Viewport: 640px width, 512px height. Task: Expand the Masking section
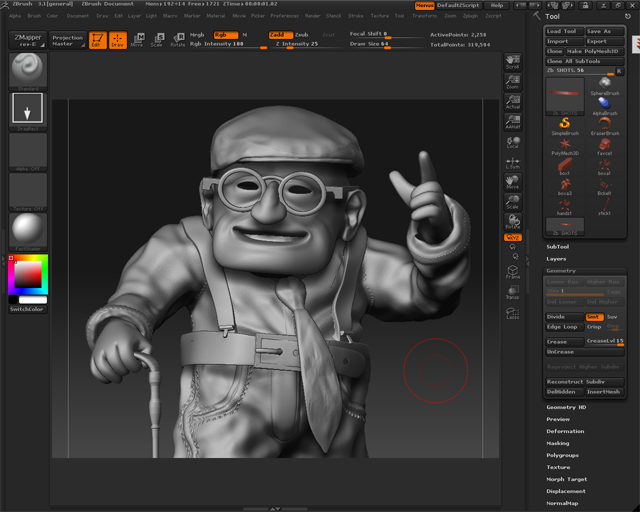pos(558,443)
